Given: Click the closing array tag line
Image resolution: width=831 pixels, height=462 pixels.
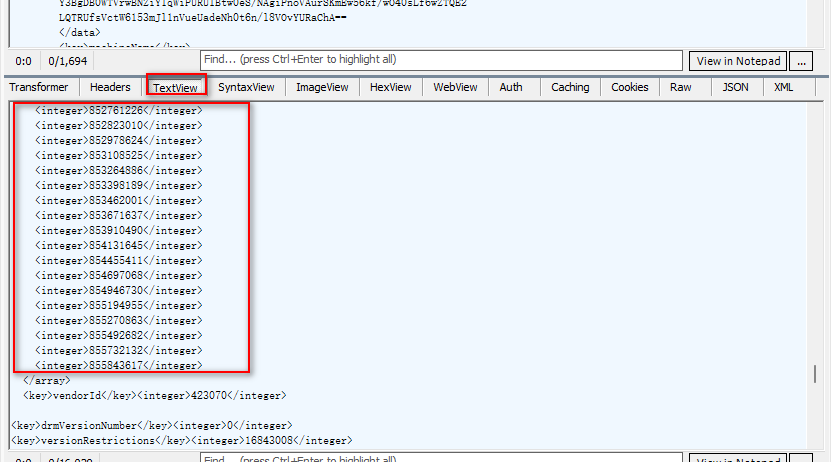Looking at the screenshot, I should 47,380.
